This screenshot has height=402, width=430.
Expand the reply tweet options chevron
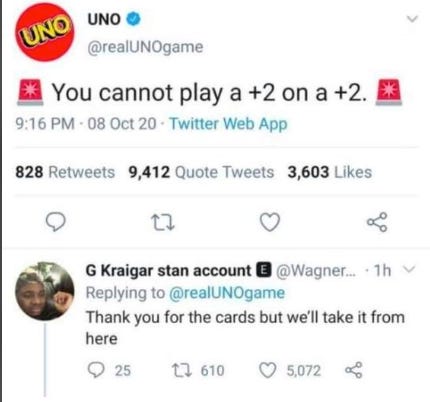pyautogui.click(x=409, y=269)
